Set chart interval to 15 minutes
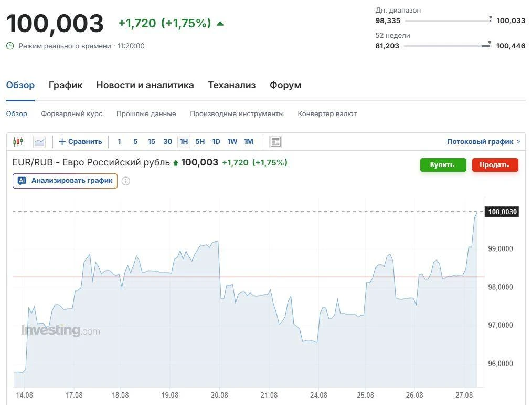Image resolution: width=532 pixels, height=405 pixels. coord(151,142)
